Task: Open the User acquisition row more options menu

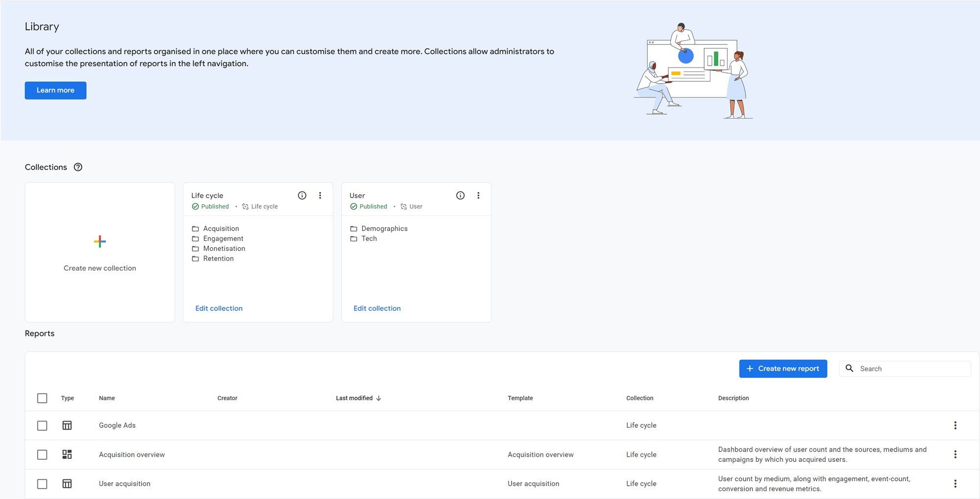Action: [955, 484]
